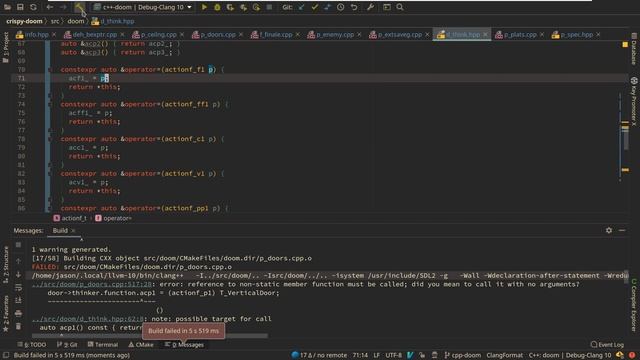Open the Project tool window sidebar
640x360 pixels.
click(x=5, y=48)
